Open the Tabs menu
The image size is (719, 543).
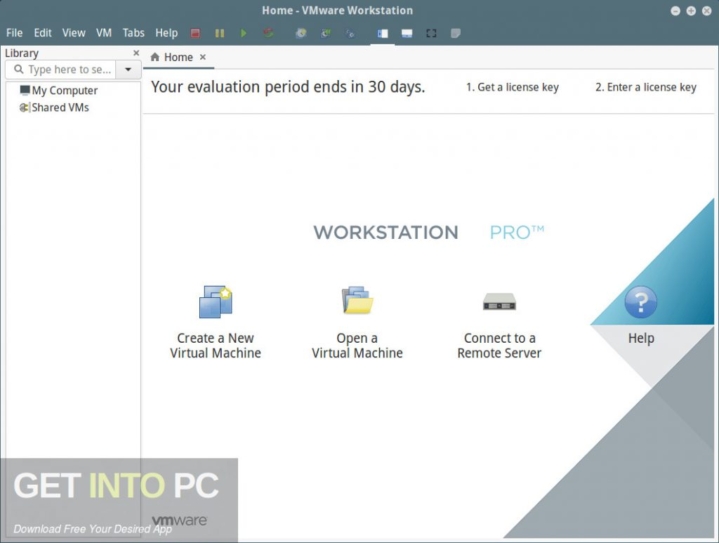pyautogui.click(x=133, y=33)
